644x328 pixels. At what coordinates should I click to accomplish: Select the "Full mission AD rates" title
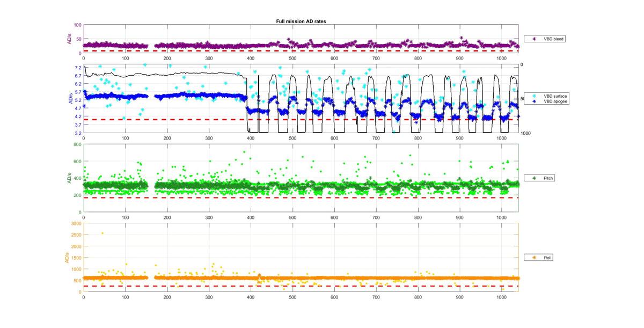coord(301,21)
